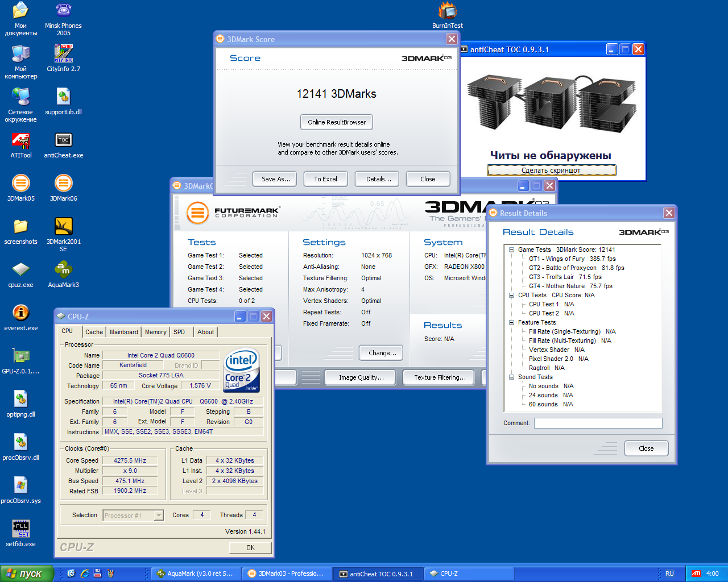
Task: Click the ATI tray icon
Action: coord(696,573)
